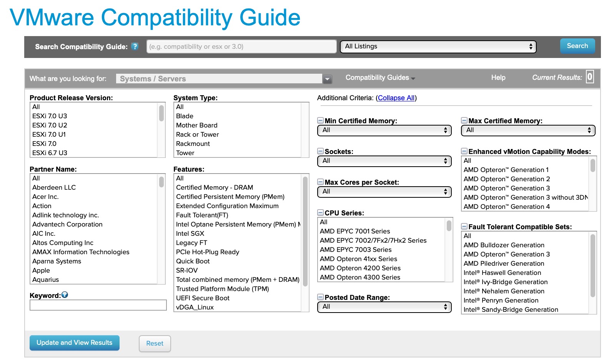
Task: Open the Max Certified Memory dropdown
Action: pos(528,131)
